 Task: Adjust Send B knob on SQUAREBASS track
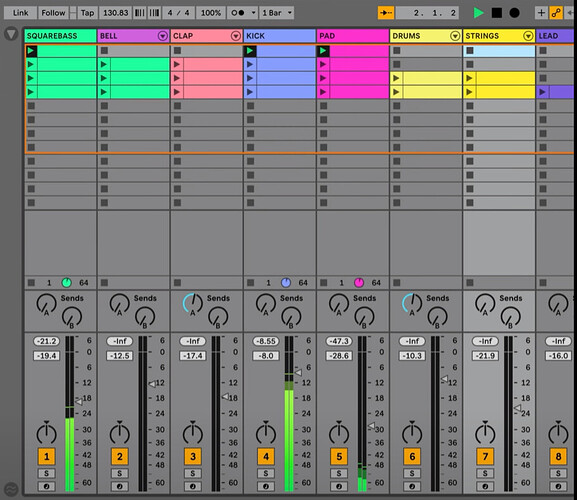pos(71,317)
